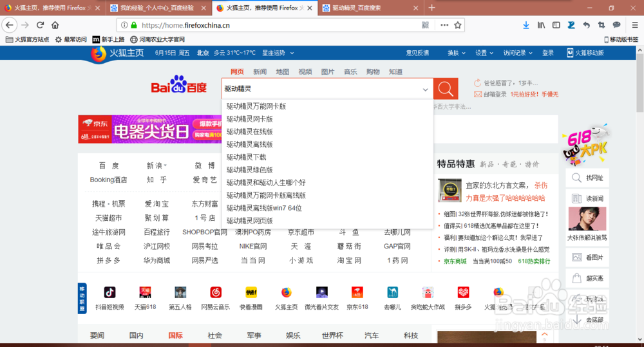Expand the search box history dropdown arrow

[x=425, y=89]
